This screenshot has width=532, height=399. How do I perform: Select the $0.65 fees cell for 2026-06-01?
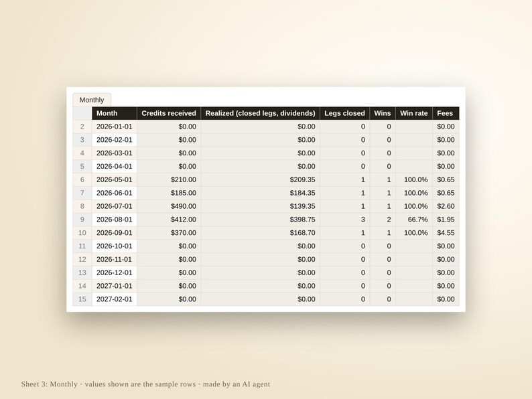(x=446, y=193)
